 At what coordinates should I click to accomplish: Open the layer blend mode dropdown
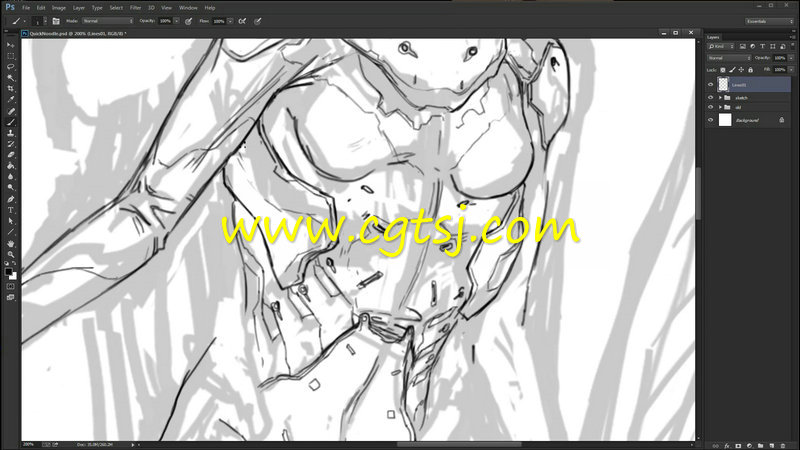click(x=729, y=58)
